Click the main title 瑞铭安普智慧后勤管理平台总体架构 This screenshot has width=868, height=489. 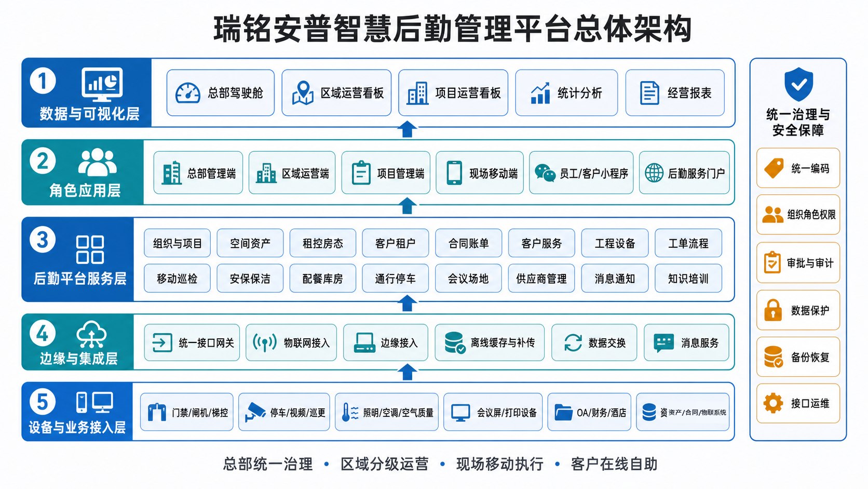(453, 29)
